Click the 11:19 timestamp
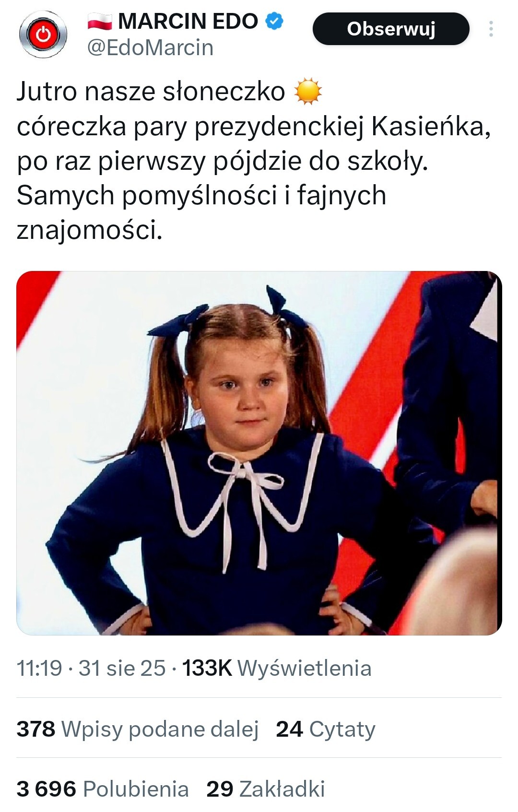The image size is (518, 812). [39, 668]
